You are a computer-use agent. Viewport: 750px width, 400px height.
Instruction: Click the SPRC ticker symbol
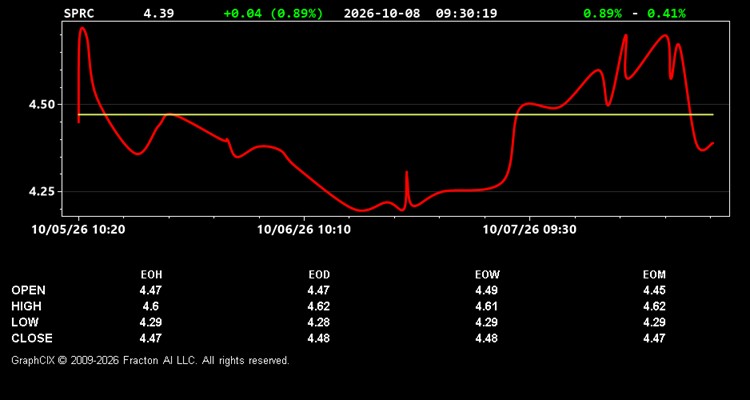pos(79,13)
